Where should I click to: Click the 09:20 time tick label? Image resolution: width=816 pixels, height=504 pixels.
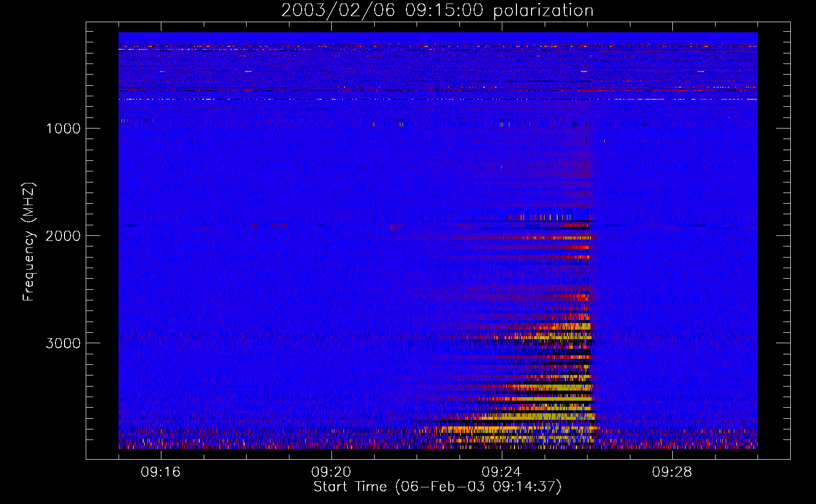(x=331, y=472)
